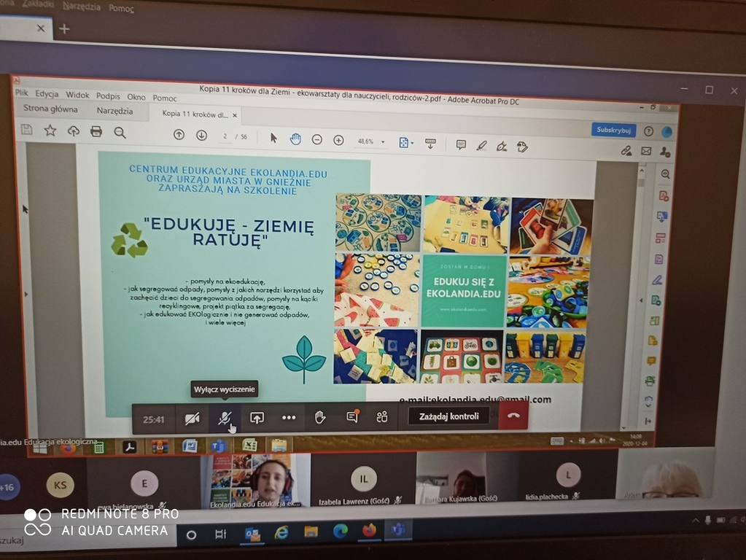Go to the next PDF page
This screenshot has height=560, width=746.
201,135
